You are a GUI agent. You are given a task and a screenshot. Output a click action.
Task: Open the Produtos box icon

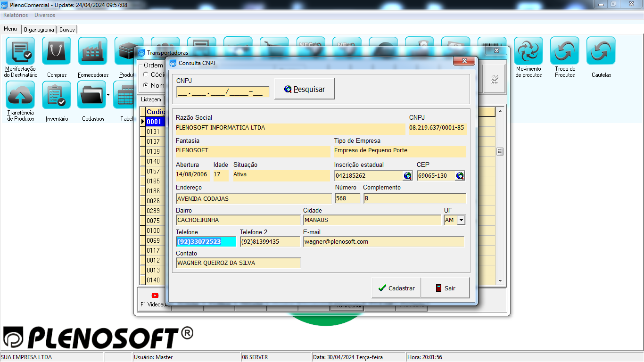coord(125,51)
